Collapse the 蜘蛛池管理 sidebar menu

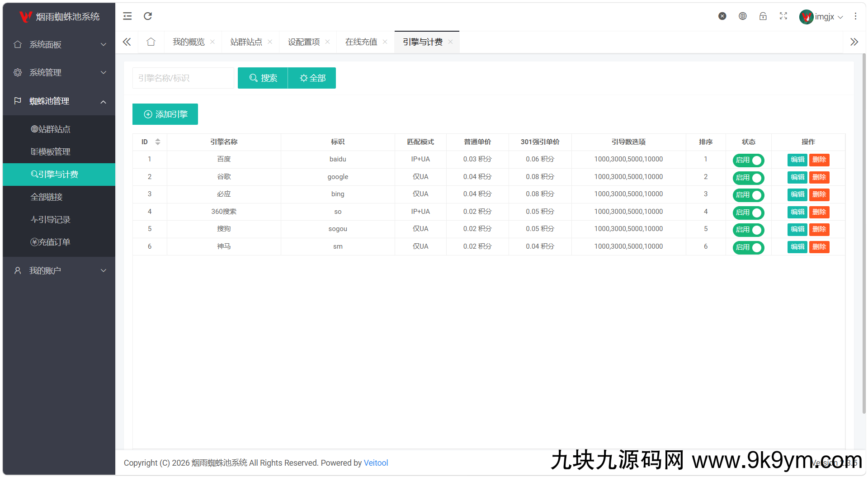[59, 101]
